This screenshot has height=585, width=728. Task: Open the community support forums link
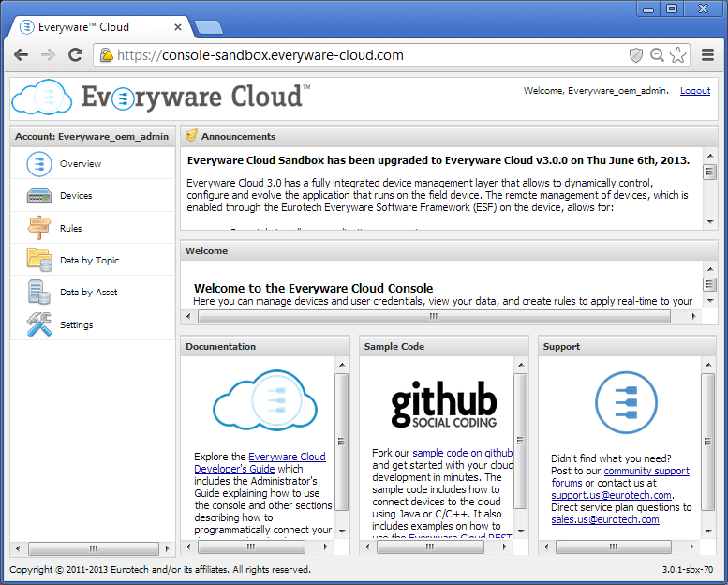click(620, 477)
